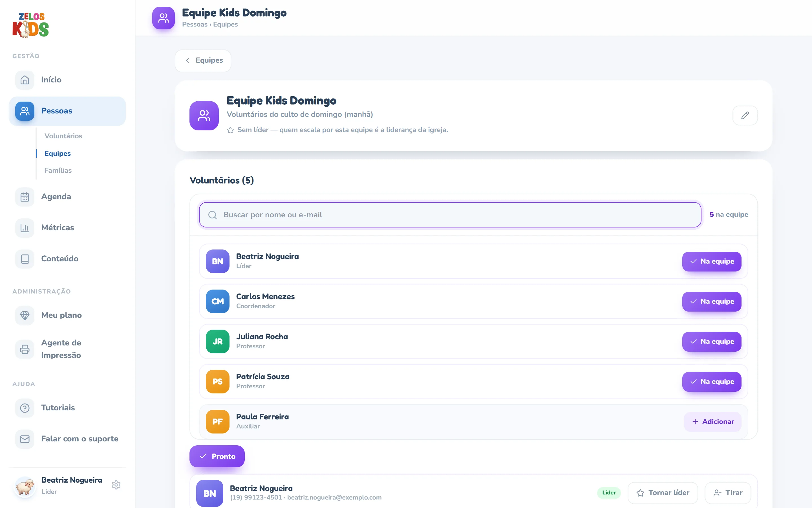Click the PS avatar of Patrícia Souza
The height and width of the screenshot is (508, 812).
tap(217, 381)
